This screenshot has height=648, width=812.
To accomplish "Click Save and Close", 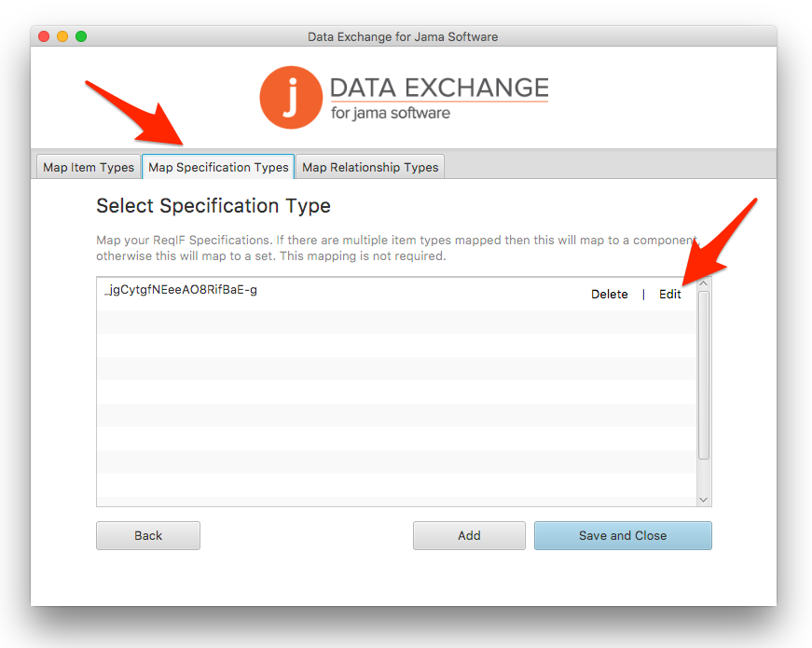I will (623, 535).
